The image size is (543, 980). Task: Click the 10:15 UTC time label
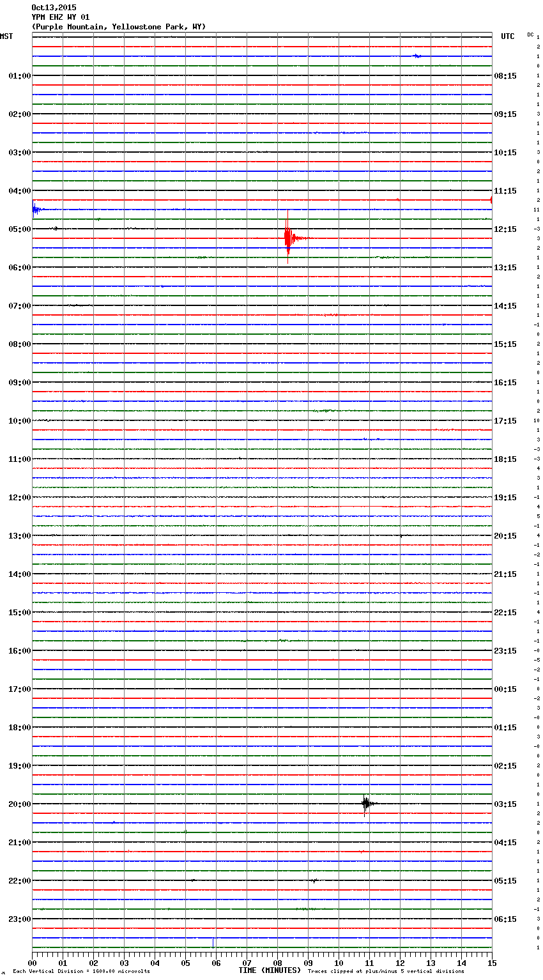click(x=505, y=153)
